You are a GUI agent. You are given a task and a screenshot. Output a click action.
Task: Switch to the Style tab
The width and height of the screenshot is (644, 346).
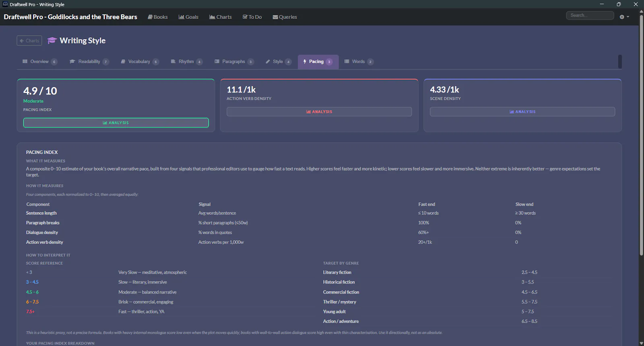point(278,62)
